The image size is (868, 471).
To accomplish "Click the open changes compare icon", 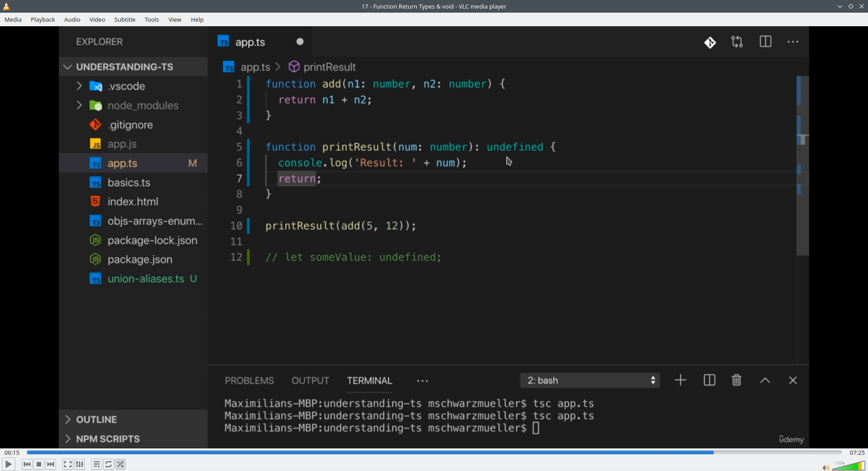I will [737, 42].
